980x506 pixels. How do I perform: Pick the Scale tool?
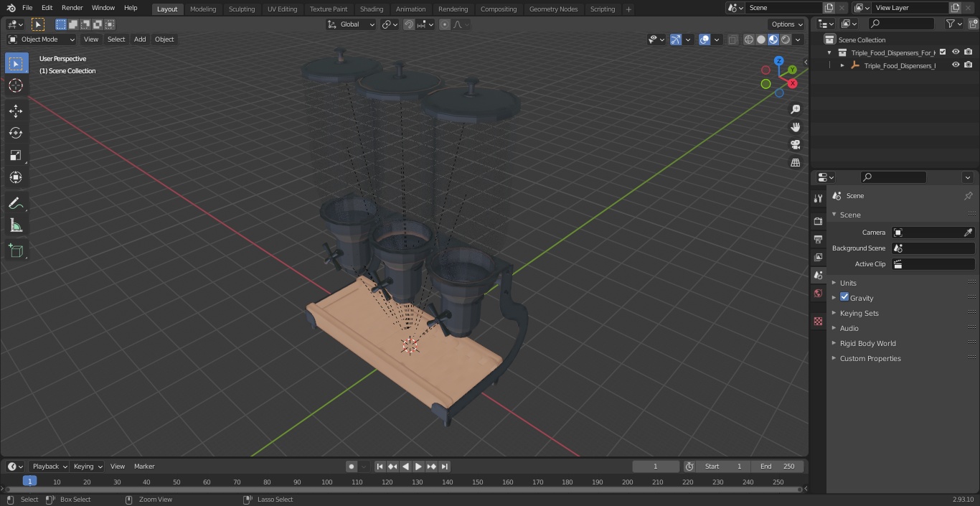(x=17, y=155)
